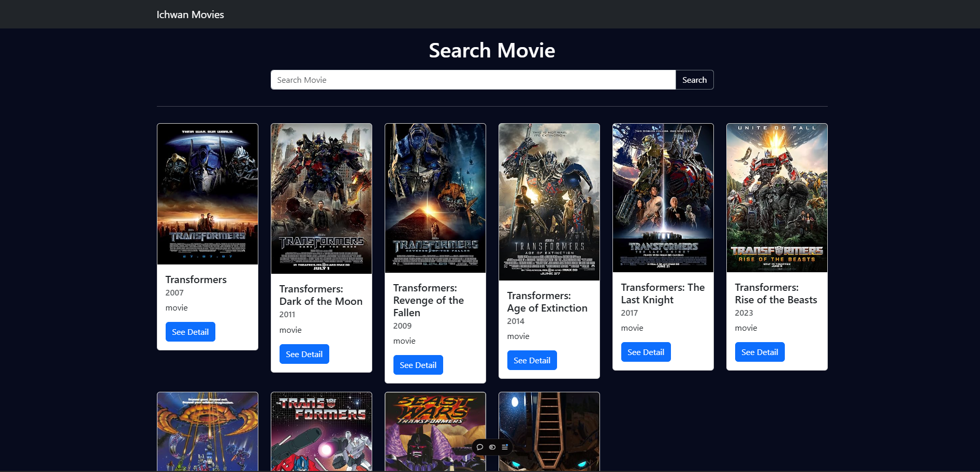980x472 pixels.
Task: See Detail for Revenge of the Fallen
Action: click(418, 365)
